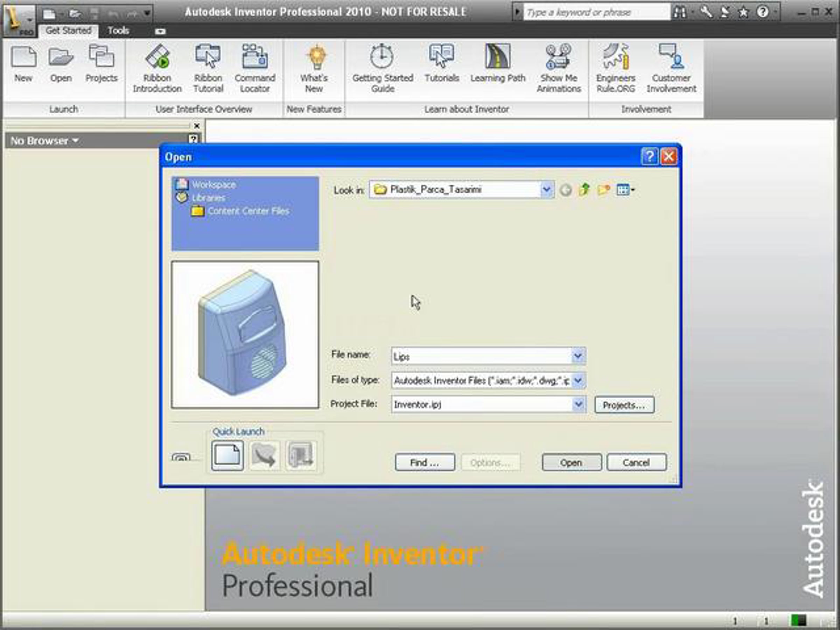Create a new folder in Open dialog

click(603, 189)
